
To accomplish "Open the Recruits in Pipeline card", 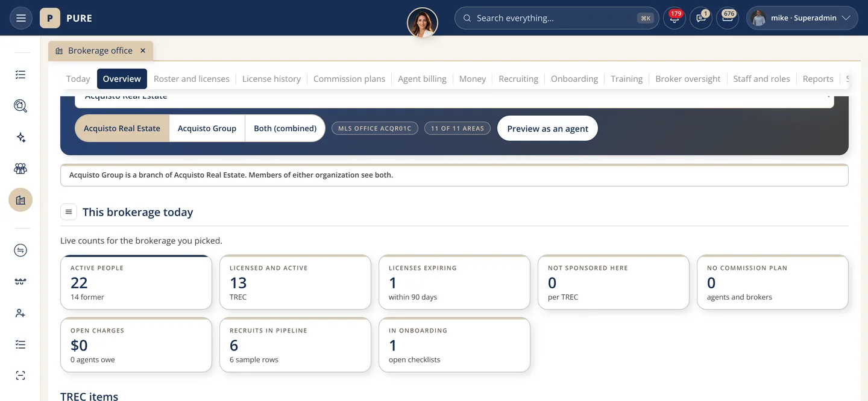I will [x=295, y=345].
